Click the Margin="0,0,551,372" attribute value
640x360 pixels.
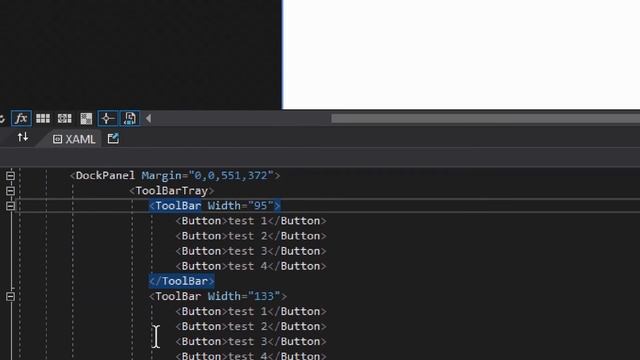(x=231, y=176)
